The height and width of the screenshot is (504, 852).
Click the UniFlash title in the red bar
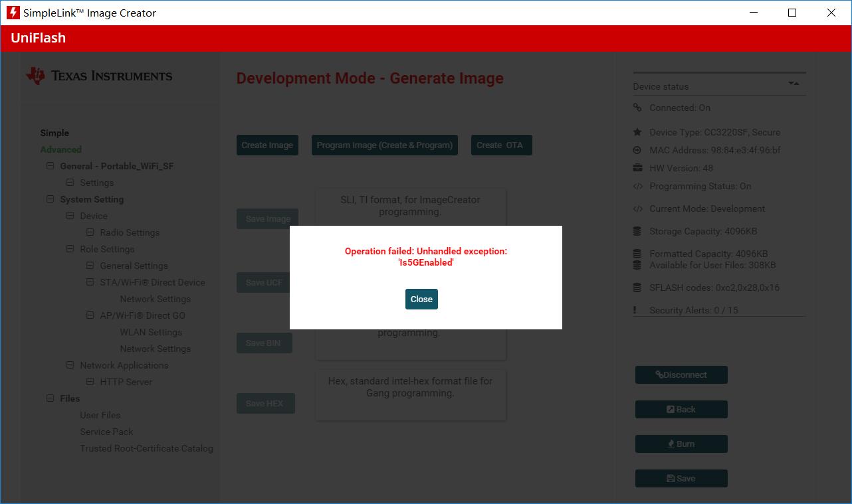[38, 38]
